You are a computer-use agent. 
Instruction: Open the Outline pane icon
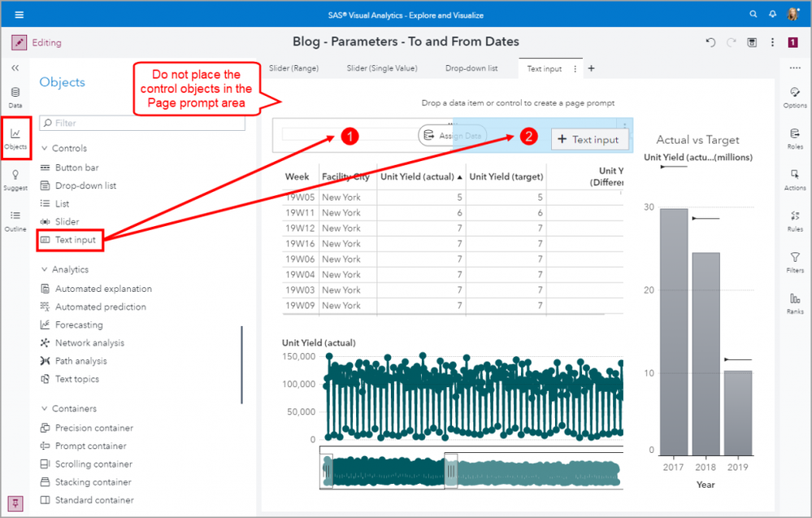tap(15, 219)
